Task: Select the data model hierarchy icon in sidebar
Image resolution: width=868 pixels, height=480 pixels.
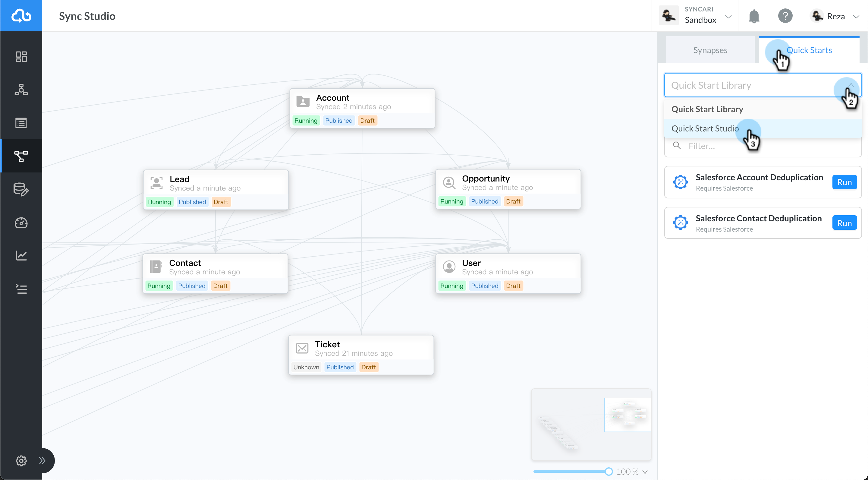Action: pos(21,89)
